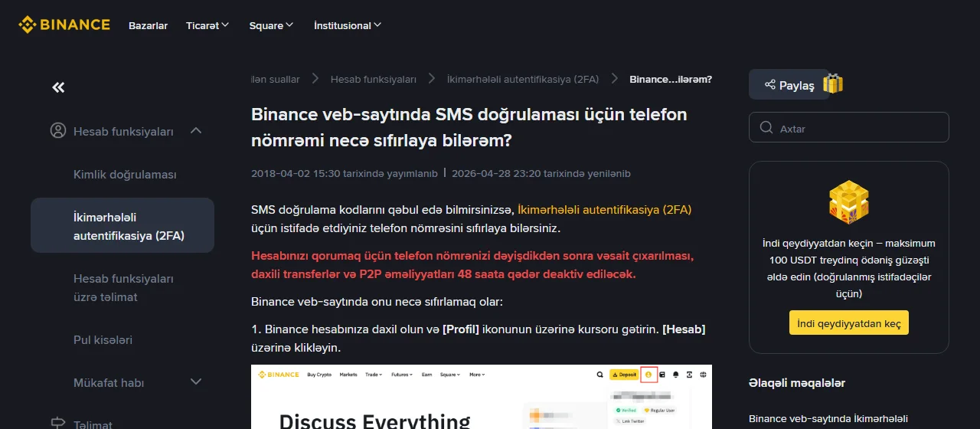
Task: Click the current breadcrumb Binance...ilərəm?
Action: 671,79
